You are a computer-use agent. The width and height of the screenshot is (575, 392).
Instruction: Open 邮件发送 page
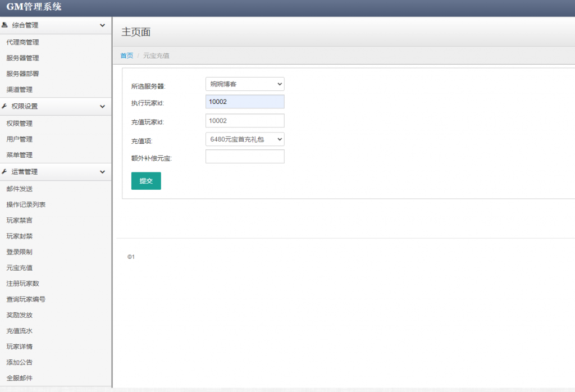point(20,189)
